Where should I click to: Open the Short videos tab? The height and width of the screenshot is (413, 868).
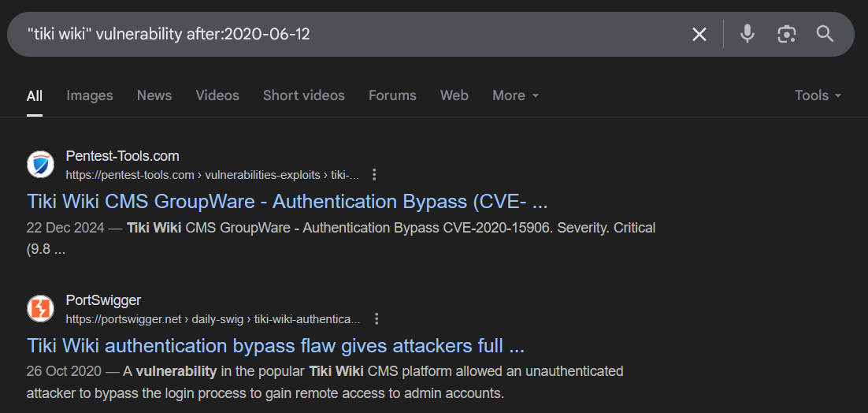[304, 96]
